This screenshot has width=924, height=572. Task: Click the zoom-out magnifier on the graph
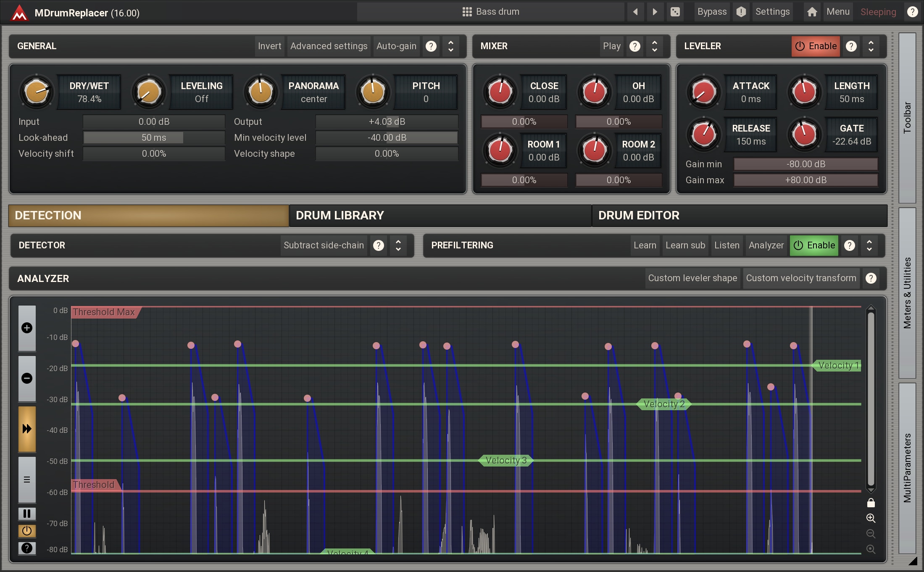871,534
